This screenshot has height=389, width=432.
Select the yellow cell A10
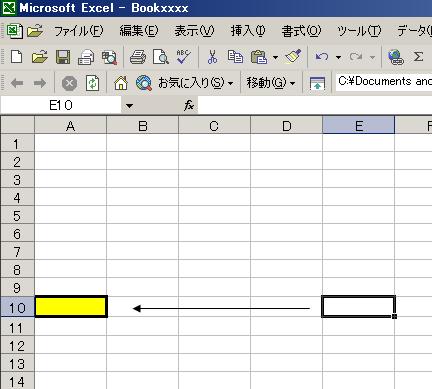coord(71,306)
